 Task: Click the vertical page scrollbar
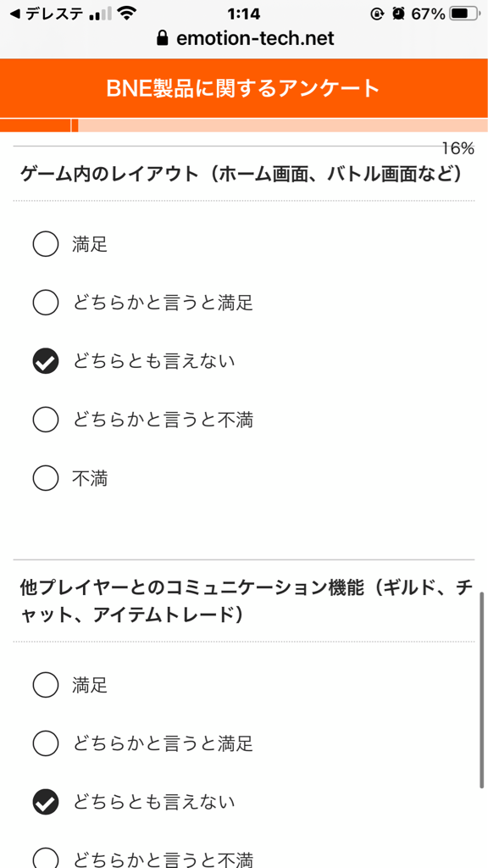click(x=482, y=688)
